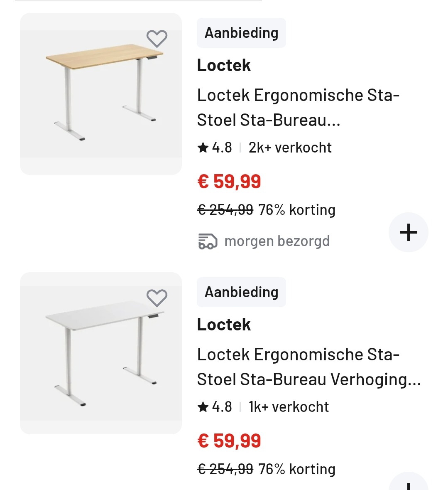The width and height of the screenshot is (448, 490).
Task: Favorite the white-top Loctek desk with heart
Action: pyautogui.click(x=157, y=298)
